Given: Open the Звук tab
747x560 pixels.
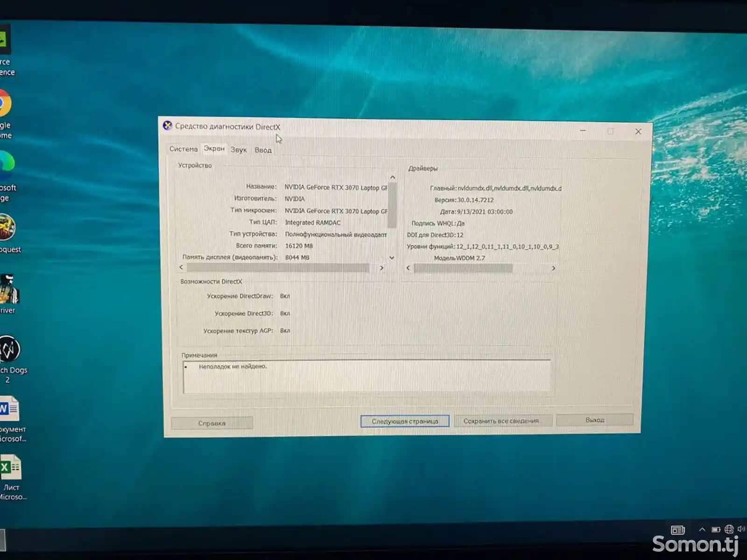Looking at the screenshot, I should coord(239,150).
